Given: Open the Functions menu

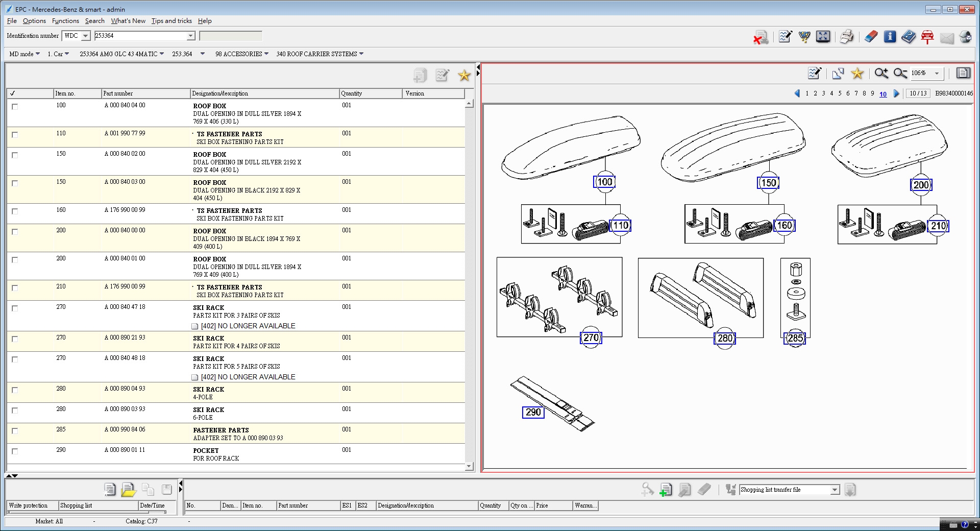Looking at the screenshot, I should coord(65,21).
